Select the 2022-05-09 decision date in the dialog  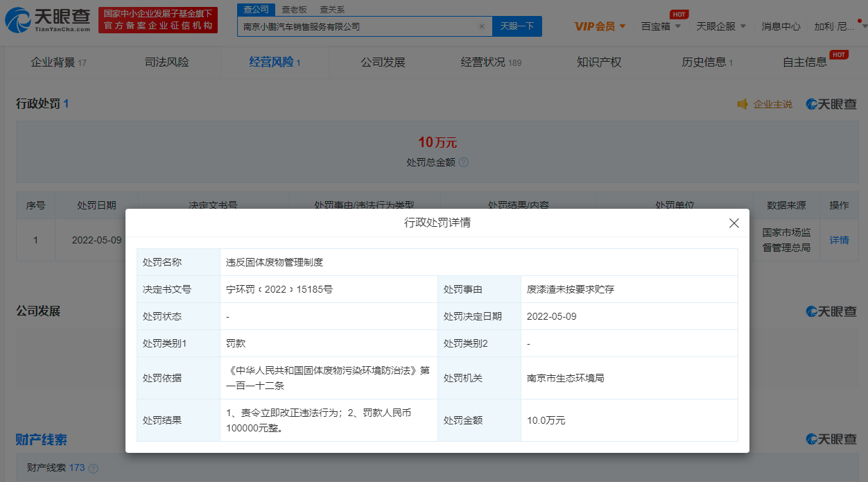coord(552,316)
